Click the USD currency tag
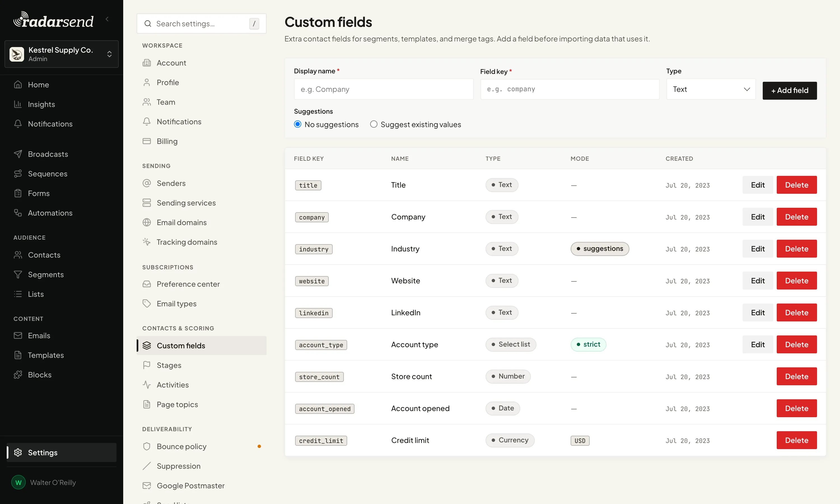 point(580,440)
